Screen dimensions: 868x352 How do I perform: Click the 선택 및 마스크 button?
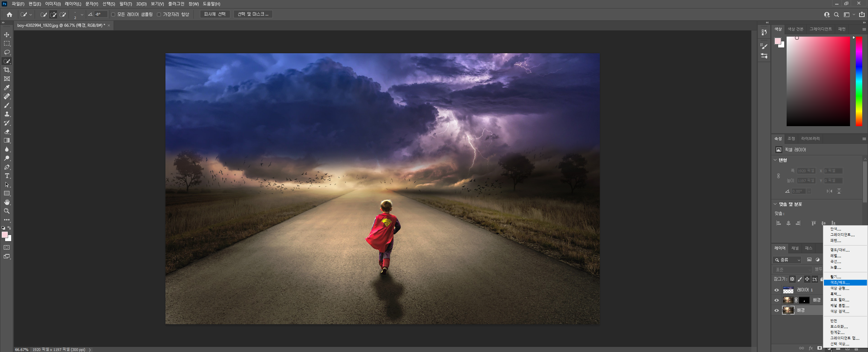[x=253, y=14]
